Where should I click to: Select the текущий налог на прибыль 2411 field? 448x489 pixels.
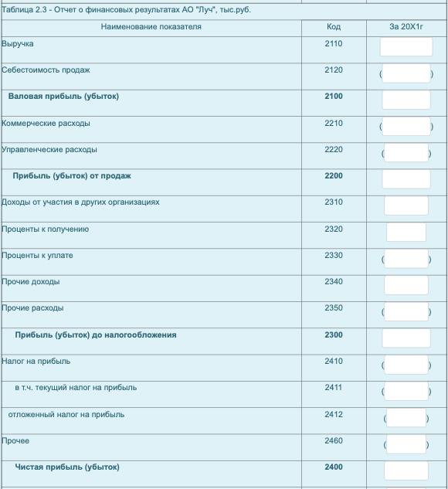point(406,391)
